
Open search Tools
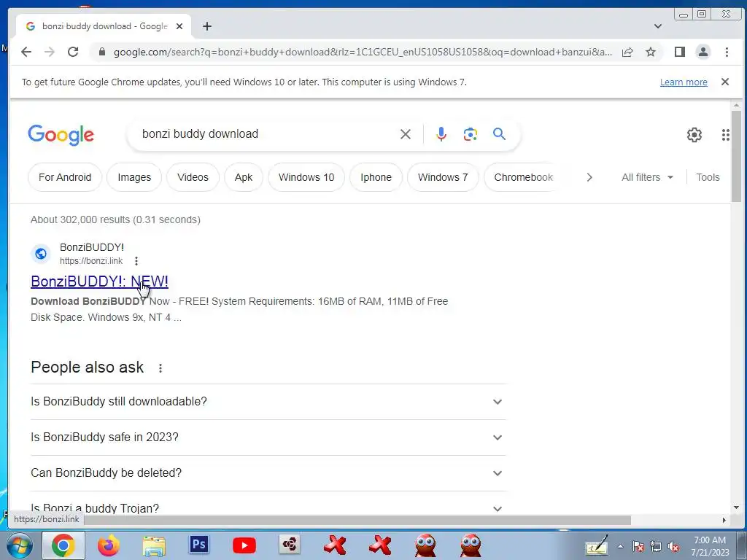pos(708,177)
